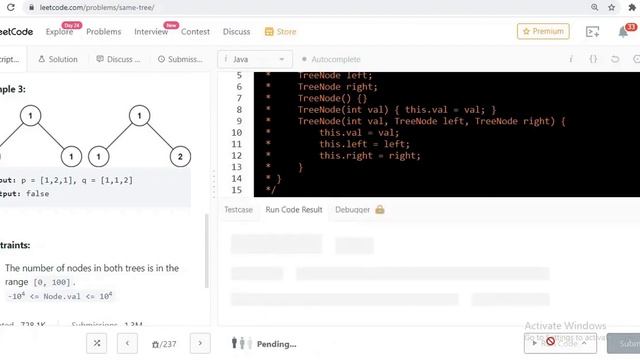Open the playground terminal icon

click(592, 31)
